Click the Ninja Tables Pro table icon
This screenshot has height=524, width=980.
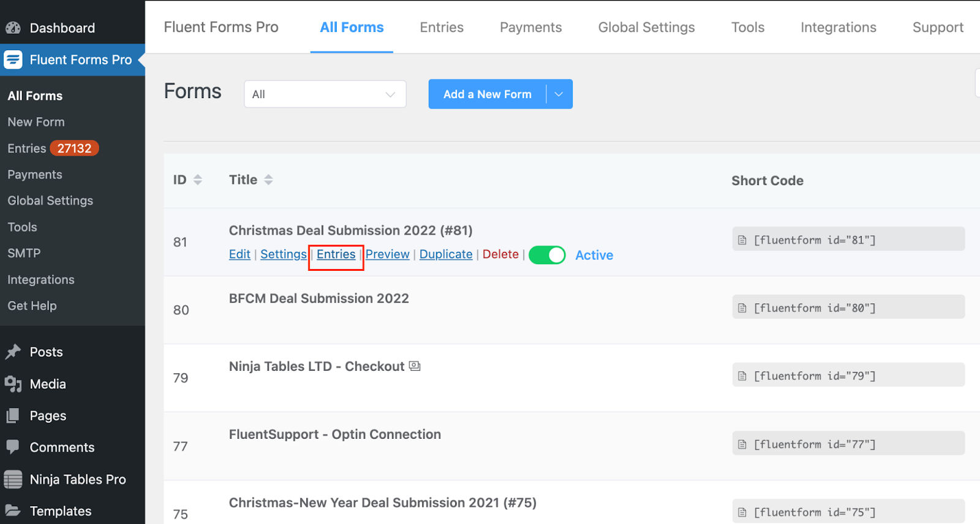tap(13, 479)
